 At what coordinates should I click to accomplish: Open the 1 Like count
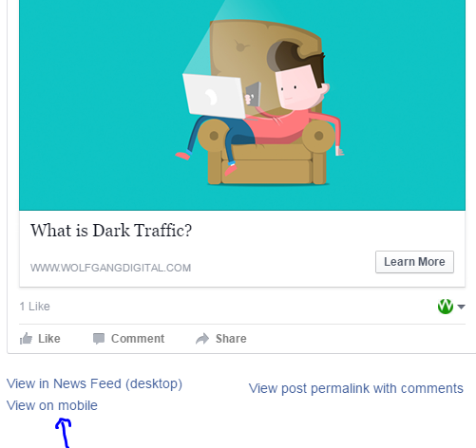pos(35,307)
